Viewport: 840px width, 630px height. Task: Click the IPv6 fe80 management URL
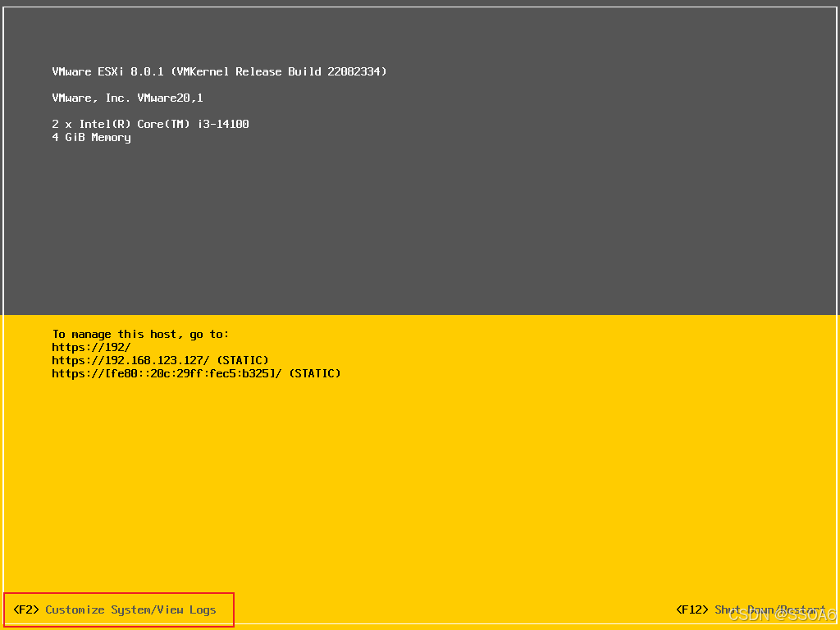[x=167, y=373]
